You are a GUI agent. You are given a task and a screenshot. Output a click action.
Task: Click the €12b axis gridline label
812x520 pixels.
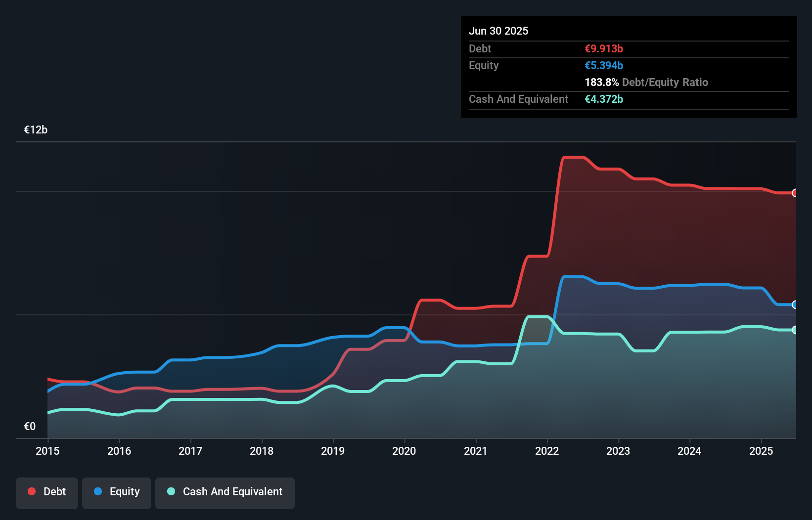(36, 130)
